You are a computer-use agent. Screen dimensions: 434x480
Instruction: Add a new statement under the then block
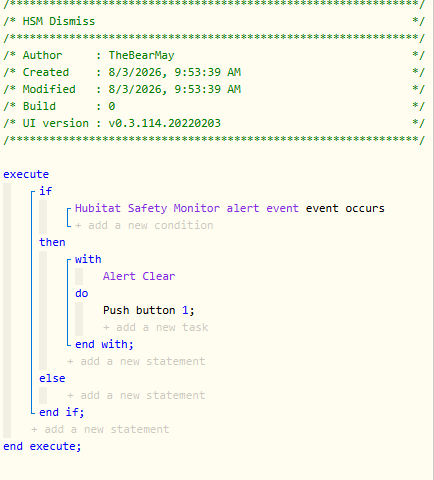pos(136,361)
